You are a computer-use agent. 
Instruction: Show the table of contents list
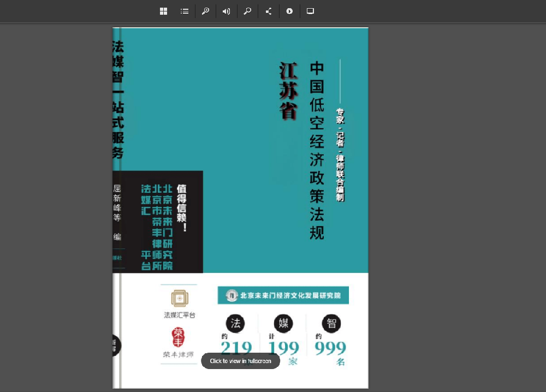[185, 11]
